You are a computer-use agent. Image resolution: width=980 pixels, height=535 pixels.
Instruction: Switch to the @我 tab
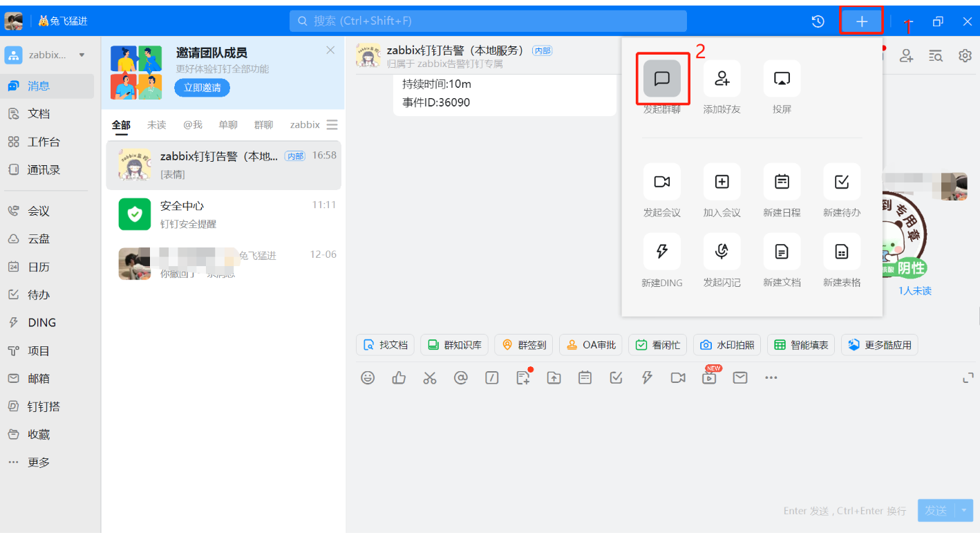pos(193,124)
